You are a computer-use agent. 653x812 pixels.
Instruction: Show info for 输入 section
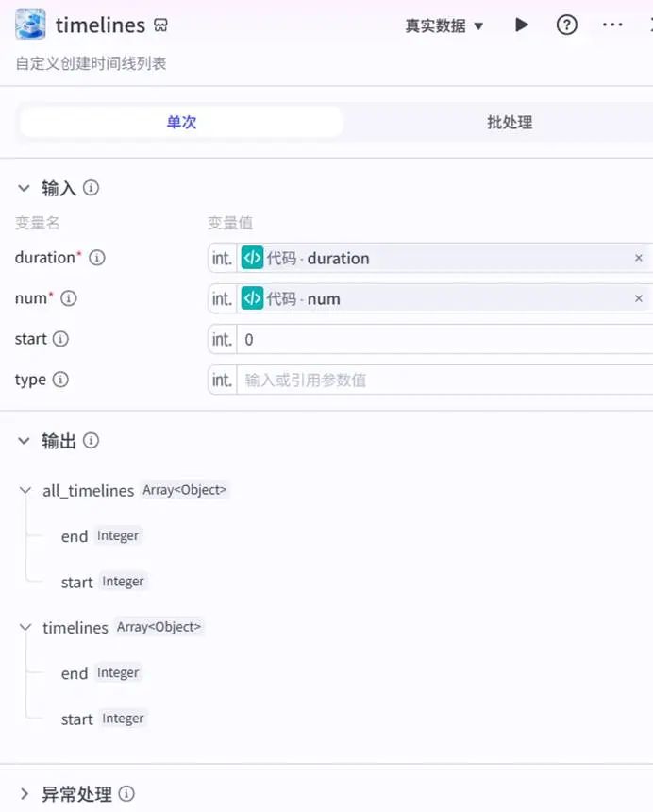coord(92,188)
